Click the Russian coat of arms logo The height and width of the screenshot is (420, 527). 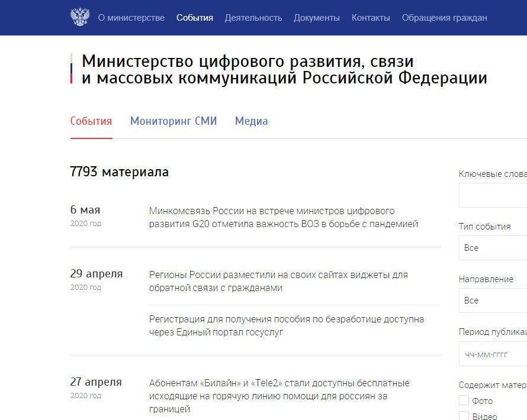click(80, 17)
